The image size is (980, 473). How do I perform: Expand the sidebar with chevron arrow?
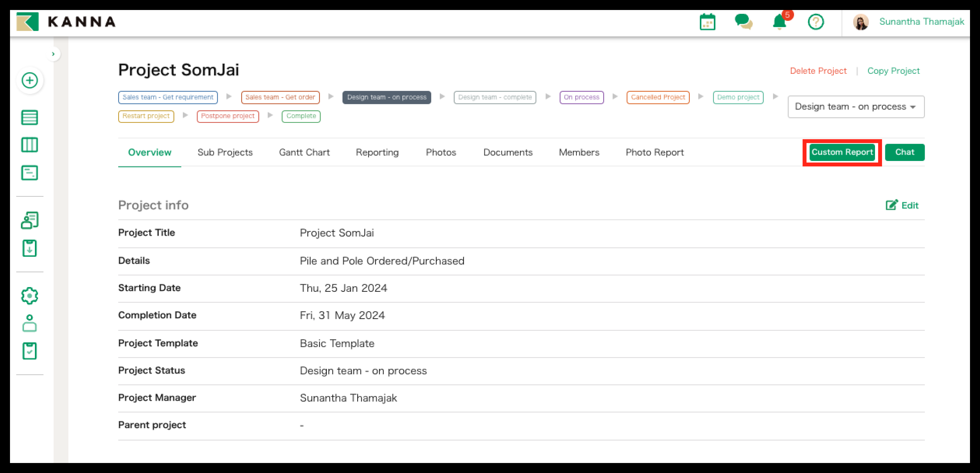pyautogui.click(x=53, y=54)
